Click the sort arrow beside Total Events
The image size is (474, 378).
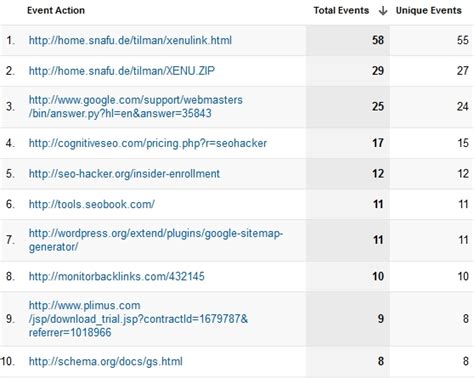383,11
